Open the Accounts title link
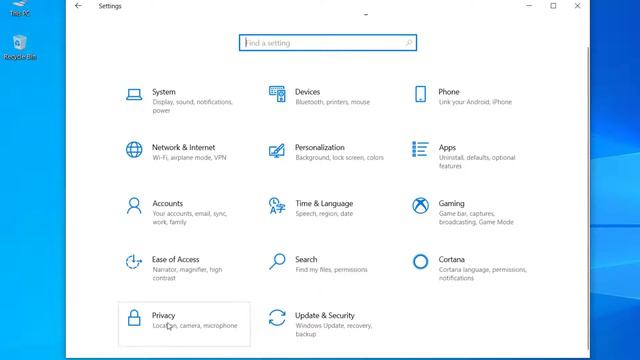 point(167,203)
